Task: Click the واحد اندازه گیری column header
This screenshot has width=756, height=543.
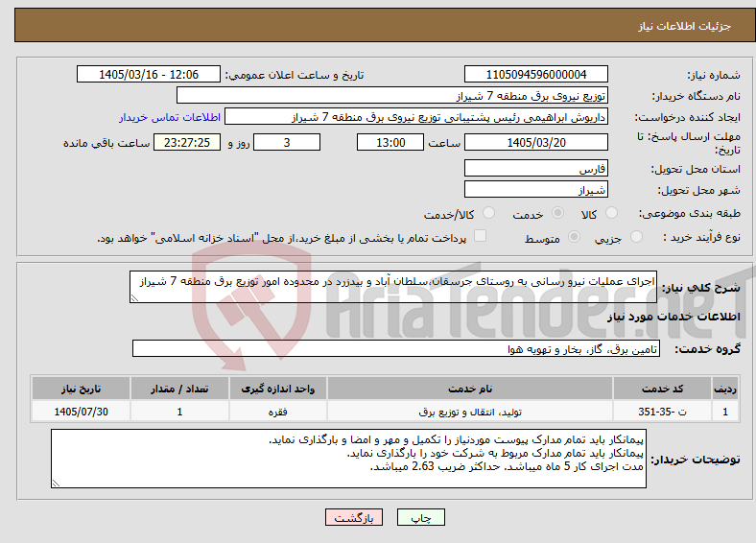Action: 277,389
